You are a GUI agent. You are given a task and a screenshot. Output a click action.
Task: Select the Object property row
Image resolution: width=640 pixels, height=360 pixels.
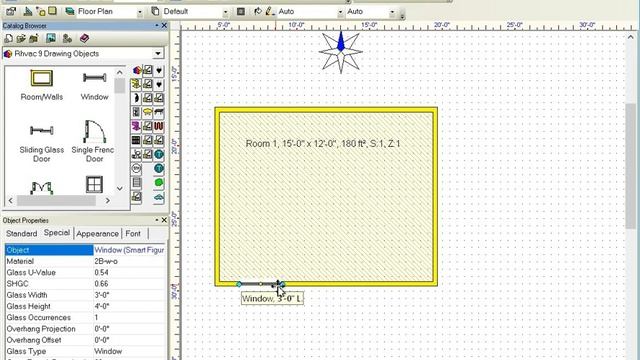coord(85,250)
